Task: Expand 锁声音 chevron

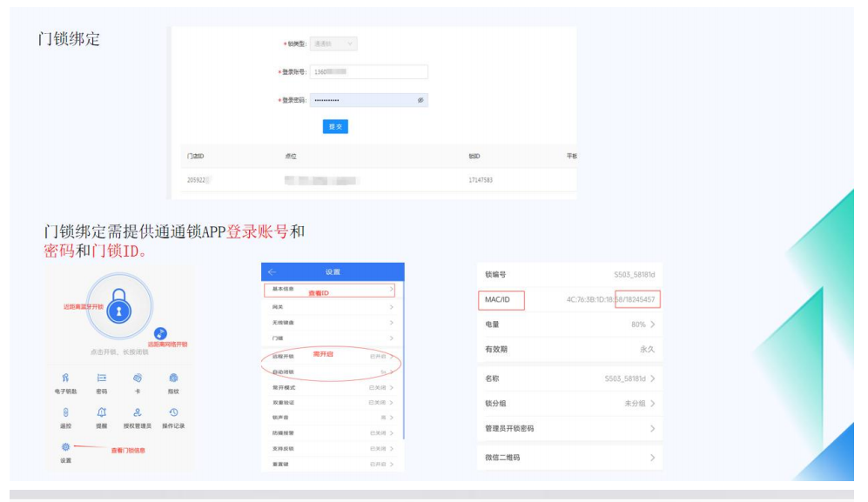Action: pyautogui.click(x=392, y=418)
